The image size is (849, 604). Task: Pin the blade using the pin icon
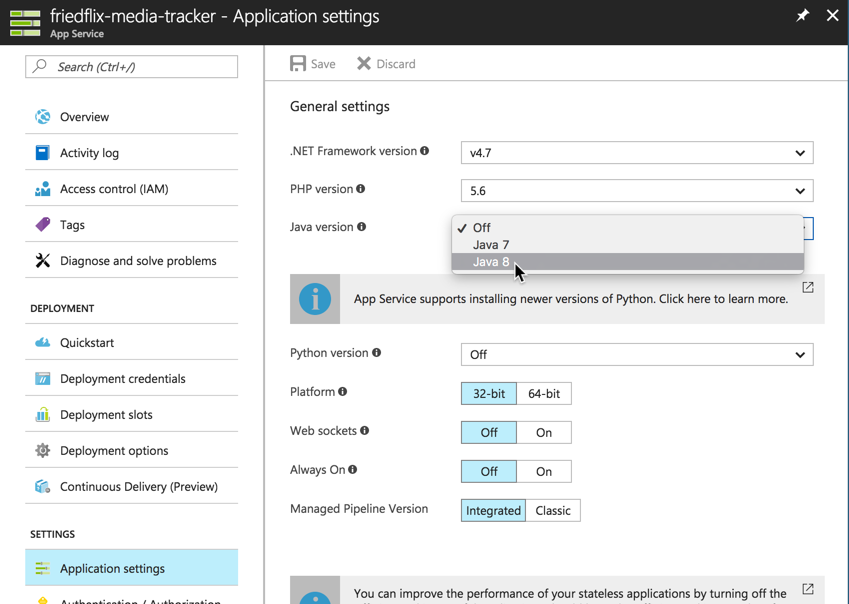802,16
